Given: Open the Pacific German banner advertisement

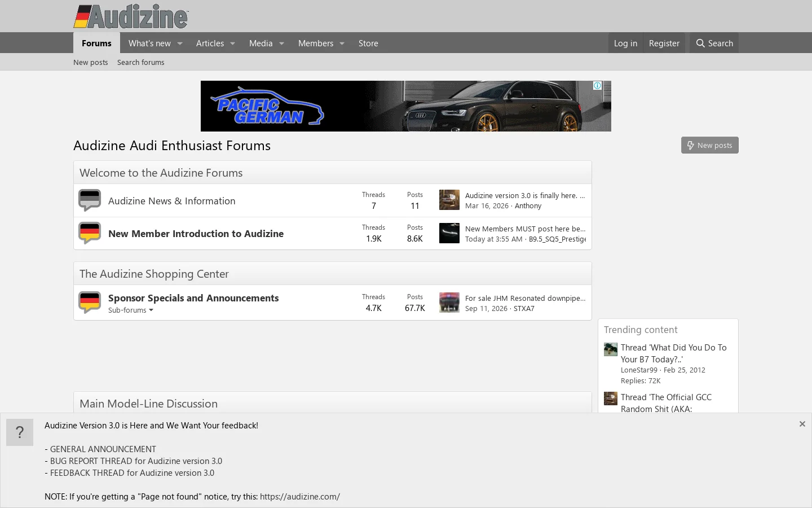Looking at the screenshot, I should [406, 106].
